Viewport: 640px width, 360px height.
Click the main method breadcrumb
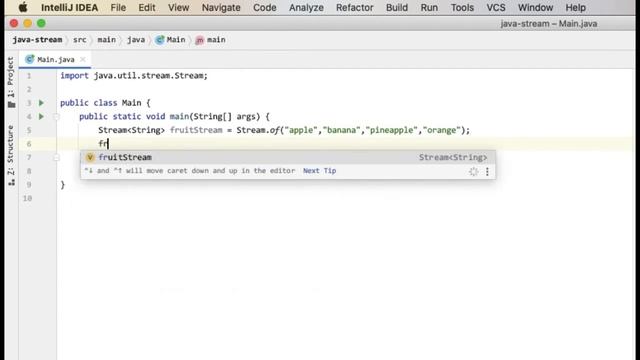click(x=211, y=40)
